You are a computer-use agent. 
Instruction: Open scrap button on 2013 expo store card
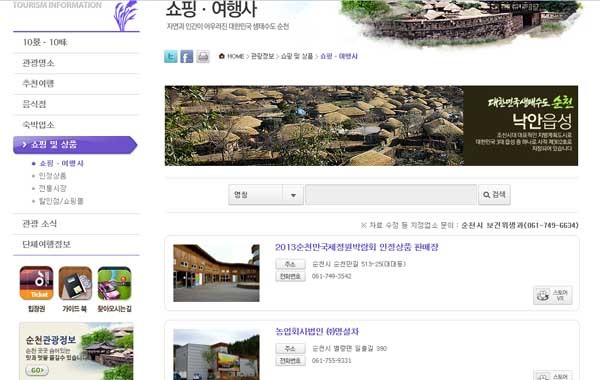click(x=553, y=295)
